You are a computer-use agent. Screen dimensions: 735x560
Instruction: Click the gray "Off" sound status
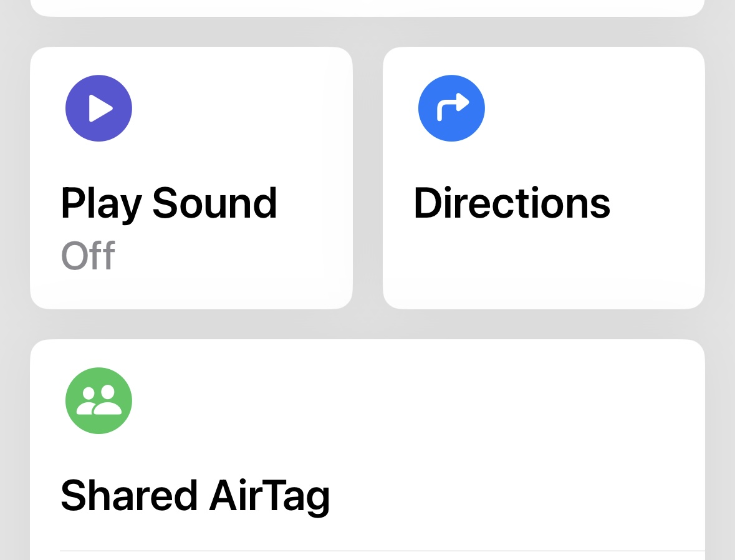[x=88, y=256]
